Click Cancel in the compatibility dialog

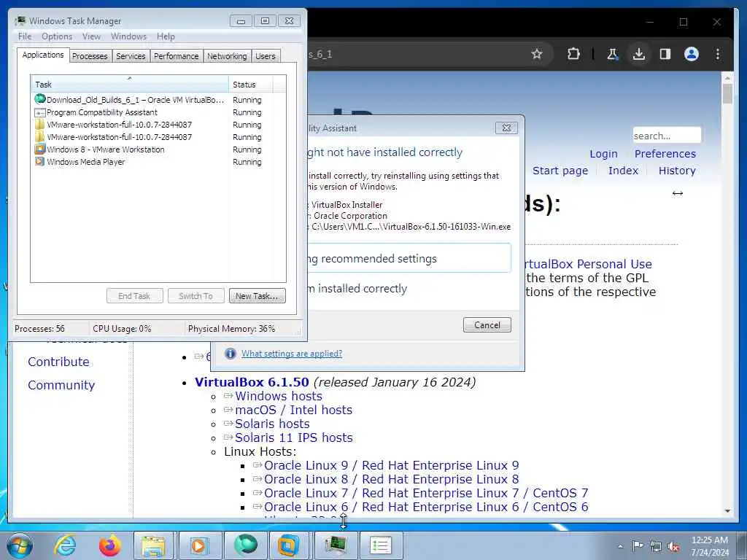coord(487,324)
